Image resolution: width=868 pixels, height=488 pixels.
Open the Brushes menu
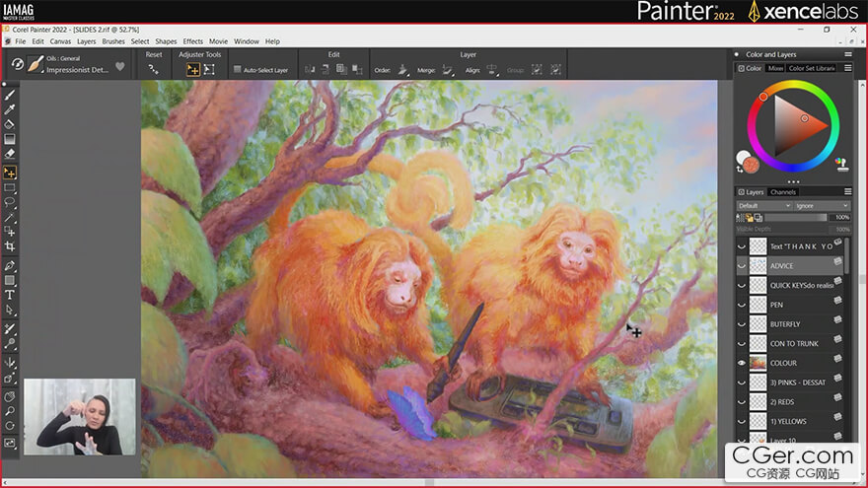pyautogui.click(x=113, y=41)
